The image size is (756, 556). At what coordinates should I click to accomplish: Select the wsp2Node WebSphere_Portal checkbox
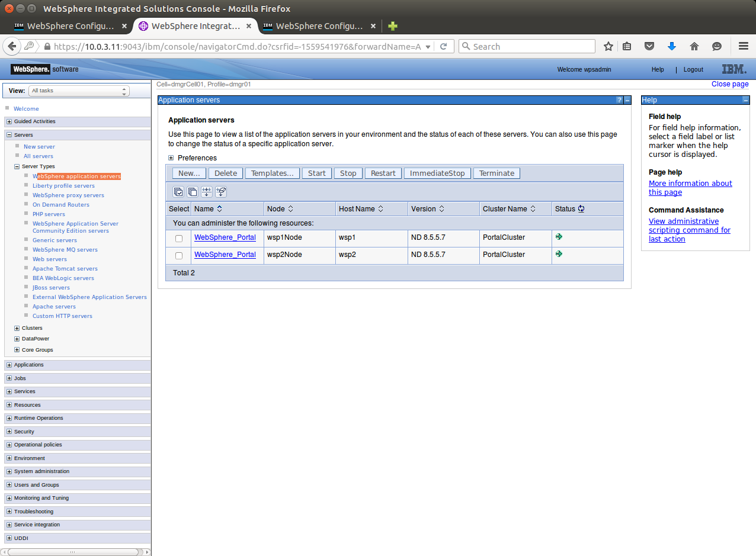tap(179, 255)
